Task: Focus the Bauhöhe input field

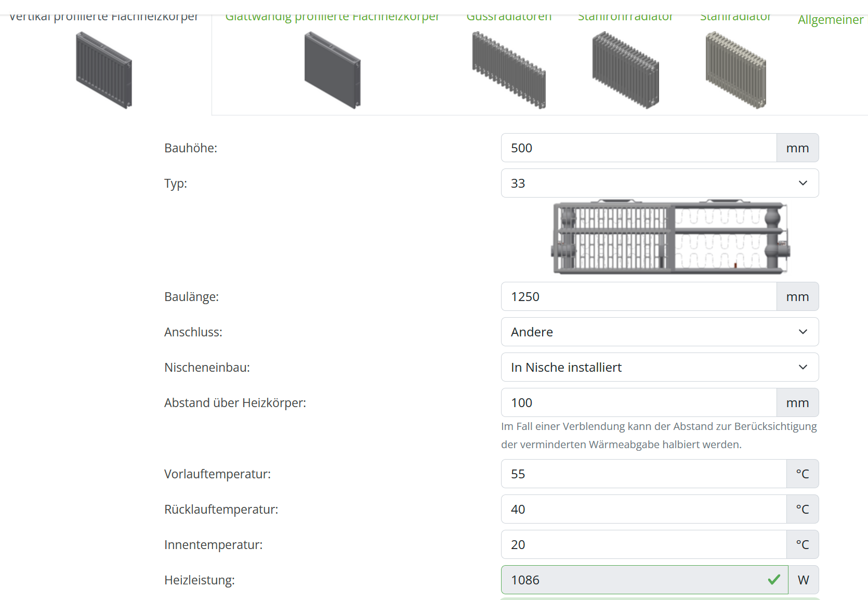Action: point(639,148)
